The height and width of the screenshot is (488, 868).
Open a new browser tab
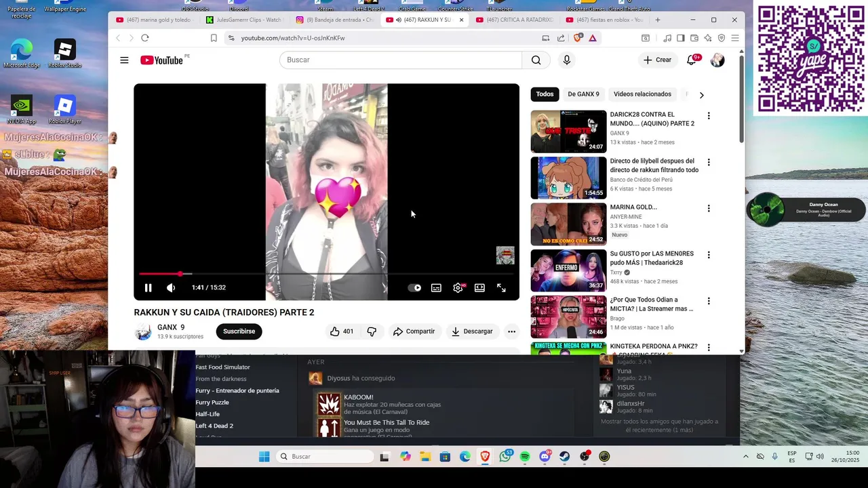point(657,20)
